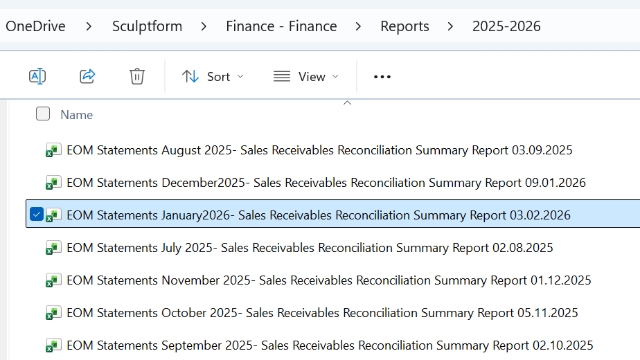Select EOM Statements July 2025 file
The width and height of the screenshot is (640, 360).
pos(309,248)
